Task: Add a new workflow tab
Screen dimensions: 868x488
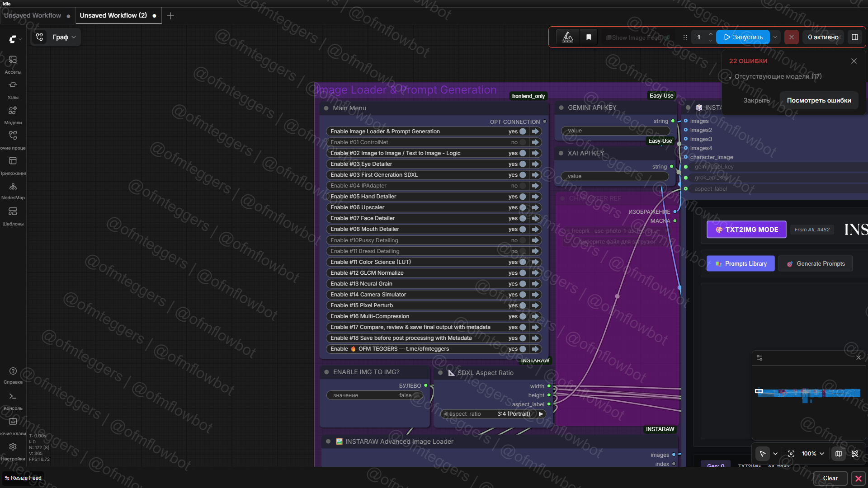Action: pyautogui.click(x=170, y=16)
